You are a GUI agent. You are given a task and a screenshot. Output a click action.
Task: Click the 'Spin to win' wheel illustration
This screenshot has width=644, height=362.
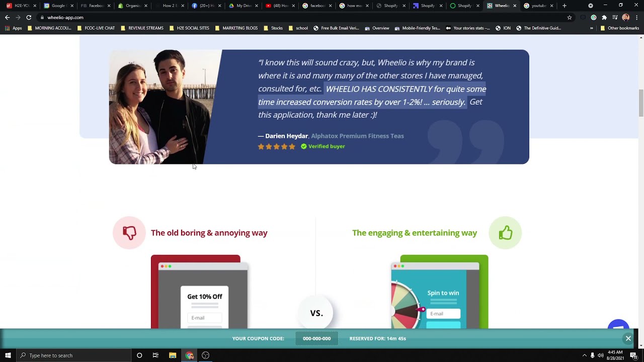pos(440,292)
